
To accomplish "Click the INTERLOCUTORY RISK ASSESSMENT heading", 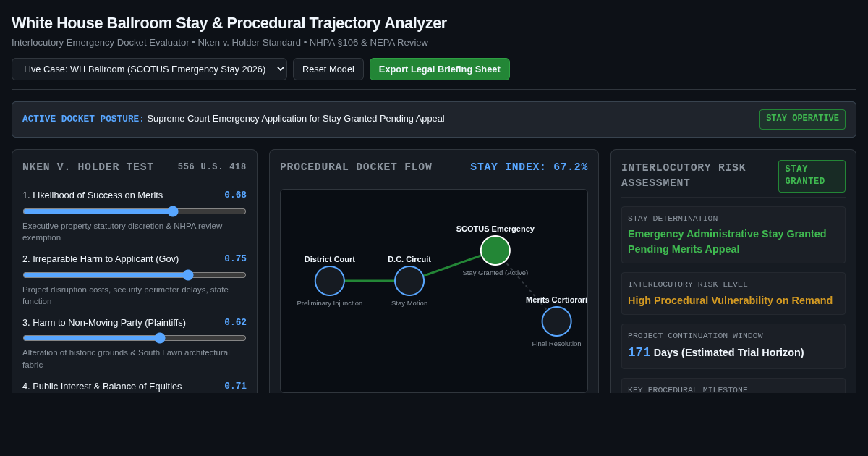I will point(684,176).
